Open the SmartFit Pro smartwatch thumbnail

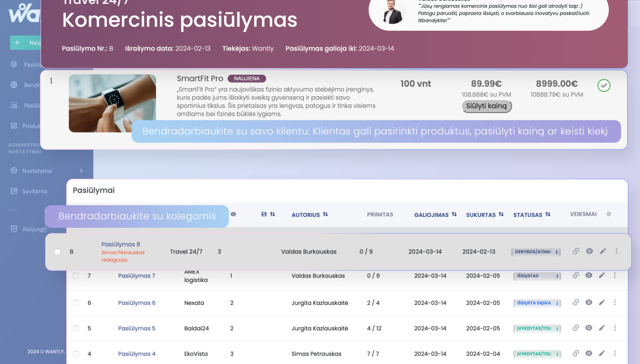pyautogui.click(x=112, y=103)
